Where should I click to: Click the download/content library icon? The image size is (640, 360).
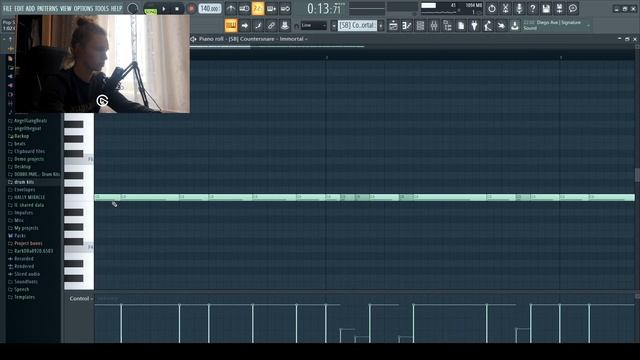click(515, 26)
